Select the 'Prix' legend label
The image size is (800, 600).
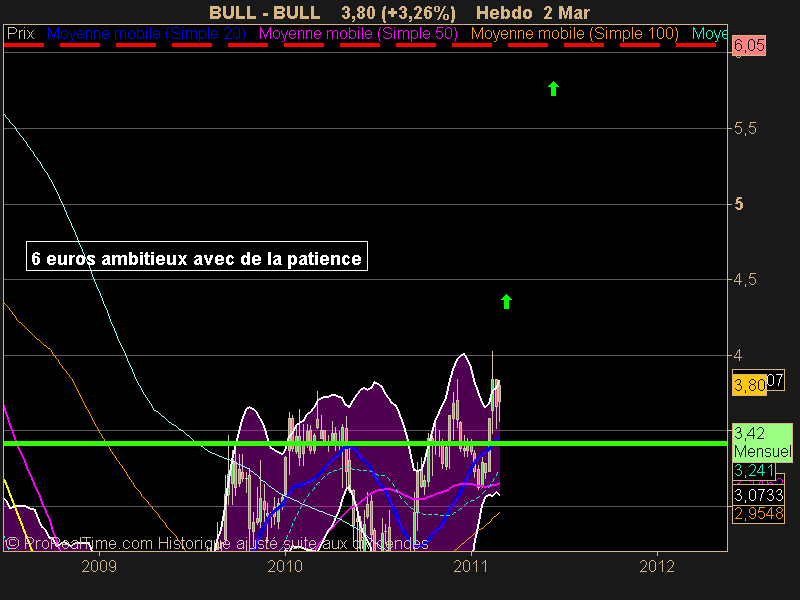[x=20, y=34]
